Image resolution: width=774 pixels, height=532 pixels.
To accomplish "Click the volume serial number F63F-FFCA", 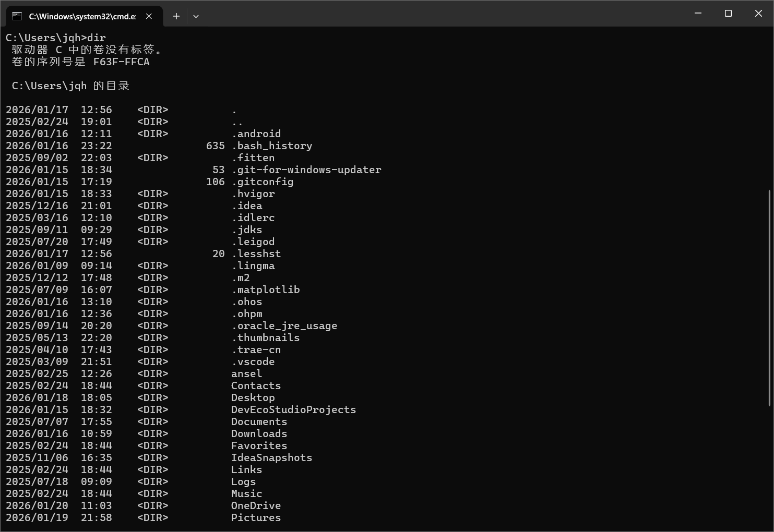I will tap(122, 62).
